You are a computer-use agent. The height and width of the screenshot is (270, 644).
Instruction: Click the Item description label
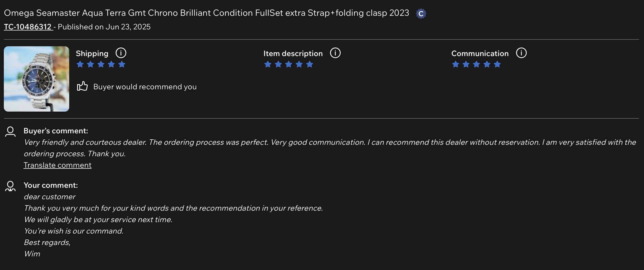click(293, 54)
